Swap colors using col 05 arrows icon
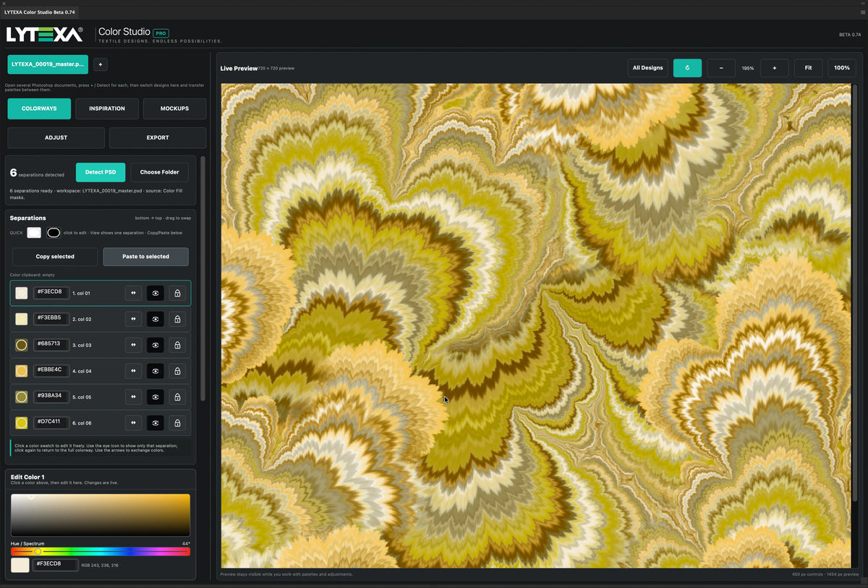 coord(133,397)
